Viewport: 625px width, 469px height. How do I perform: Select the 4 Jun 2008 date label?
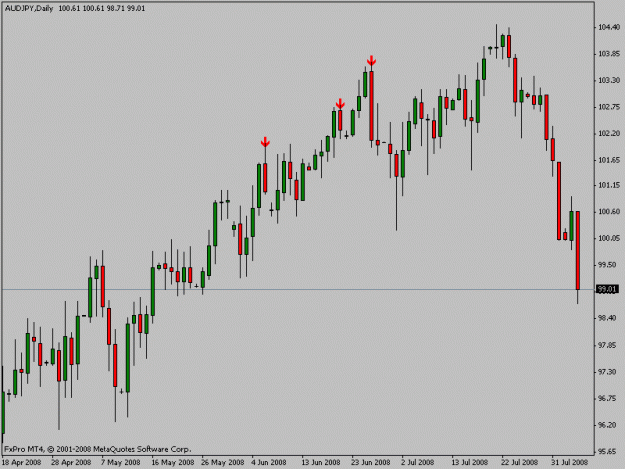coord(269,462)
